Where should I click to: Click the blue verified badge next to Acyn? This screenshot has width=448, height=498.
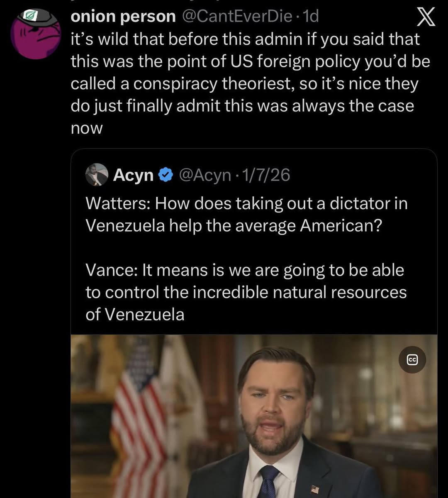click(x=166, y=174)
